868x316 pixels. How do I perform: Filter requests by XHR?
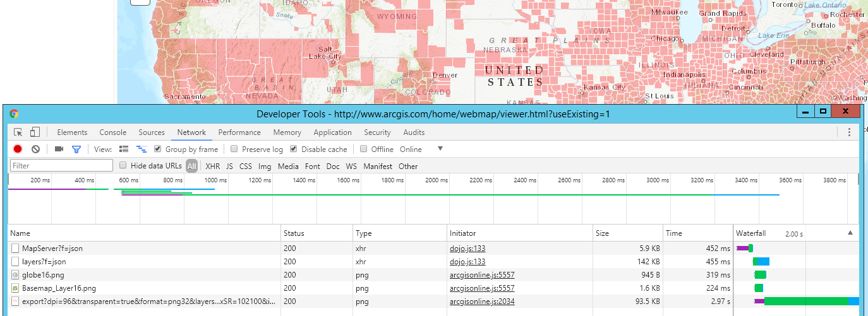pyautogui.click(x=213, y=167)
